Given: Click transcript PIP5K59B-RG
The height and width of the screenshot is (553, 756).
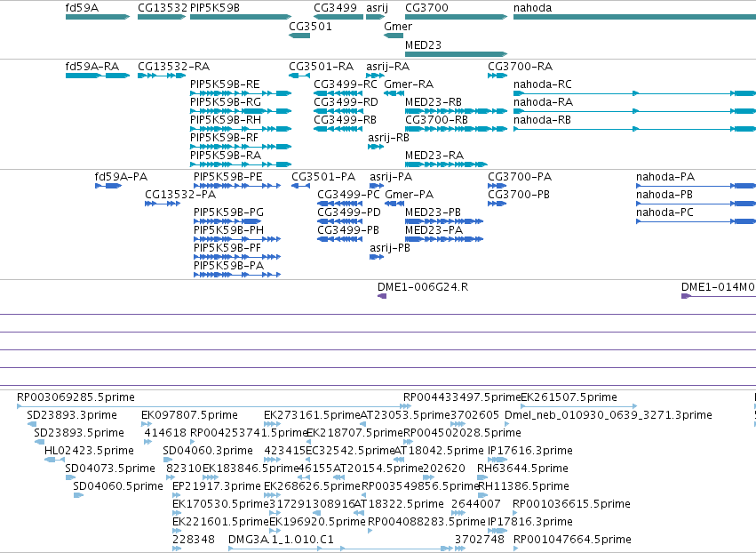Looking at the screenshot, I should 226,102.
